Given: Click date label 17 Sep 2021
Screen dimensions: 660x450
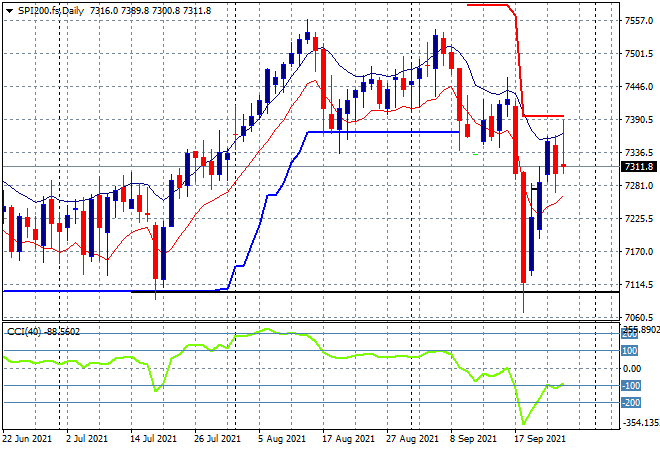Looking at the screenshot, I should 540,439.
